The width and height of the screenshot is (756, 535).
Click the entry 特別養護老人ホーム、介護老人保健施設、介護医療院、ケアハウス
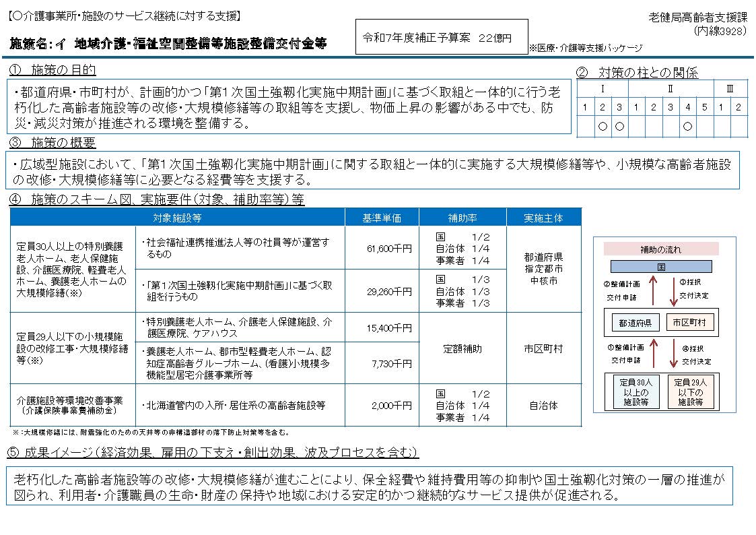coord(237,327)
